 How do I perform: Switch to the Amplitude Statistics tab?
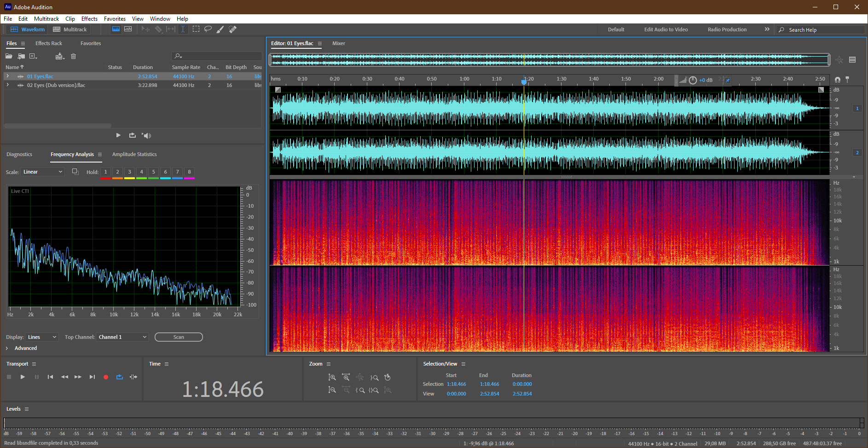(134, 154)
